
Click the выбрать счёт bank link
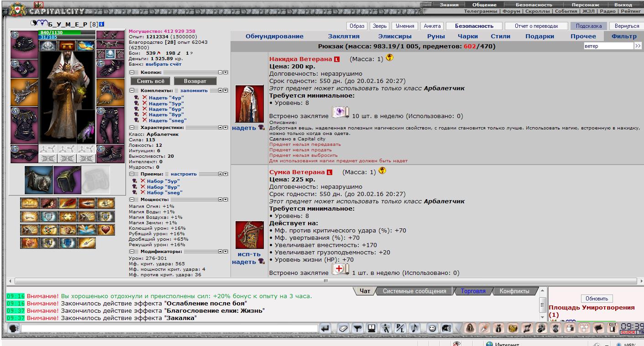tap(163, 64)
